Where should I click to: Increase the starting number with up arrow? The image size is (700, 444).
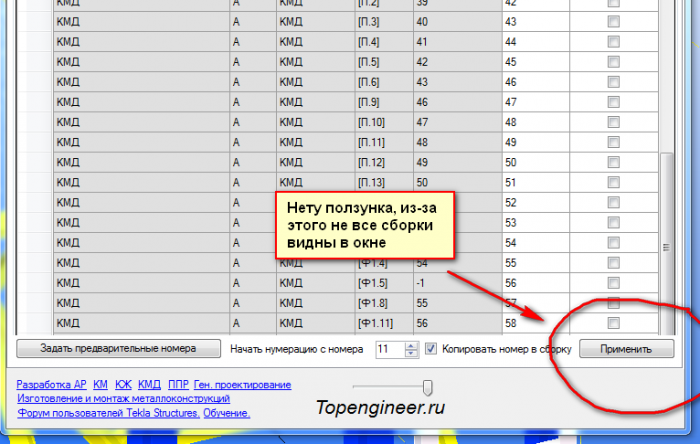tap(411, 345)
